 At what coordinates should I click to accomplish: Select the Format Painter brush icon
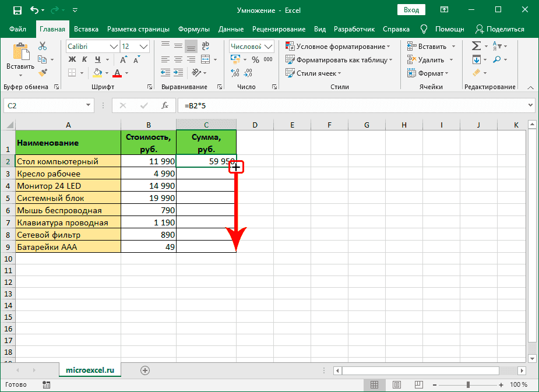[x=43, y=72]
